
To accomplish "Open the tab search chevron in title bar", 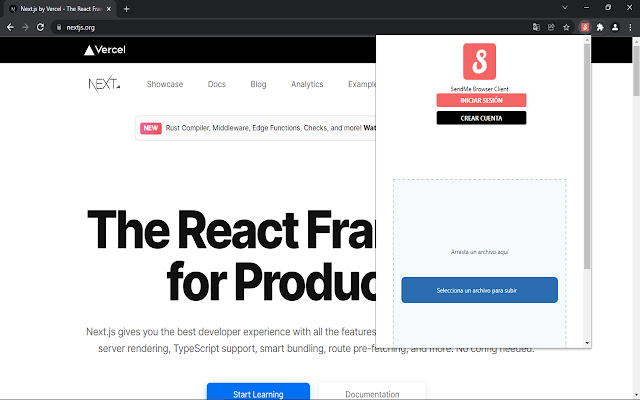I will [565, 7].
